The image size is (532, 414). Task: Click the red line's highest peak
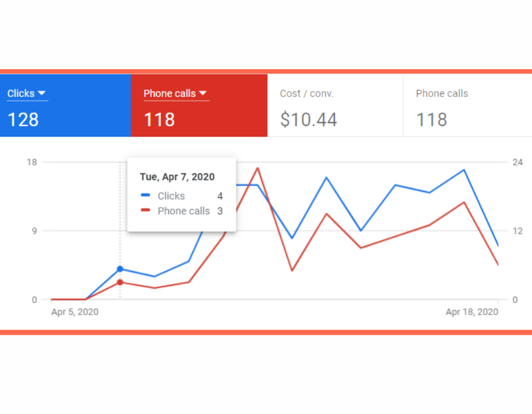tap(258, 168)
